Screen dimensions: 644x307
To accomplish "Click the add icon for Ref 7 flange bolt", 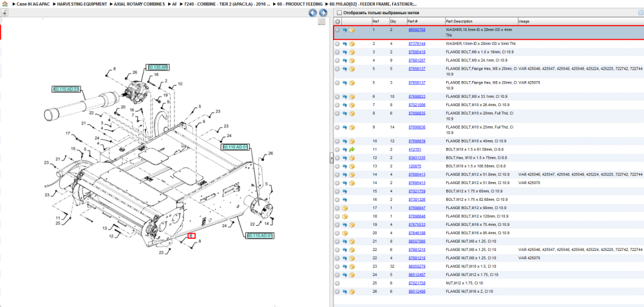I will click(337, 105).
